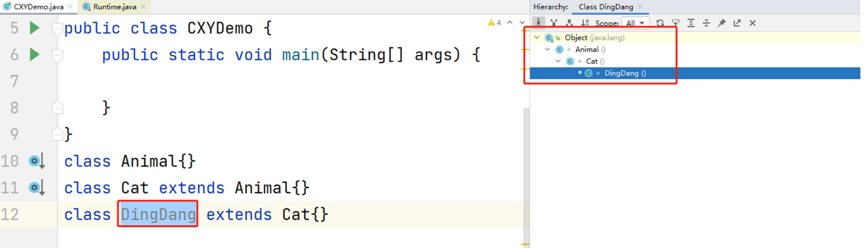The image size is (868, 248).
Task: Select DingDang row in the hierarchy tree
Action: 695,73
